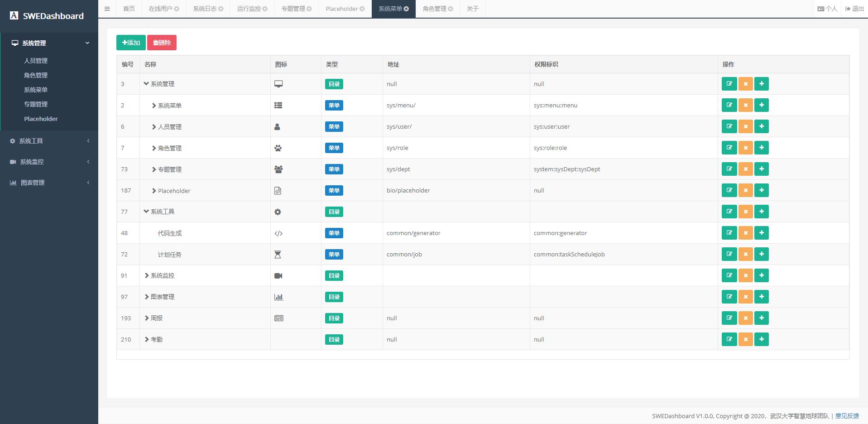Collapse the 系统工具 tree row chevron

[x=146, y=212]
